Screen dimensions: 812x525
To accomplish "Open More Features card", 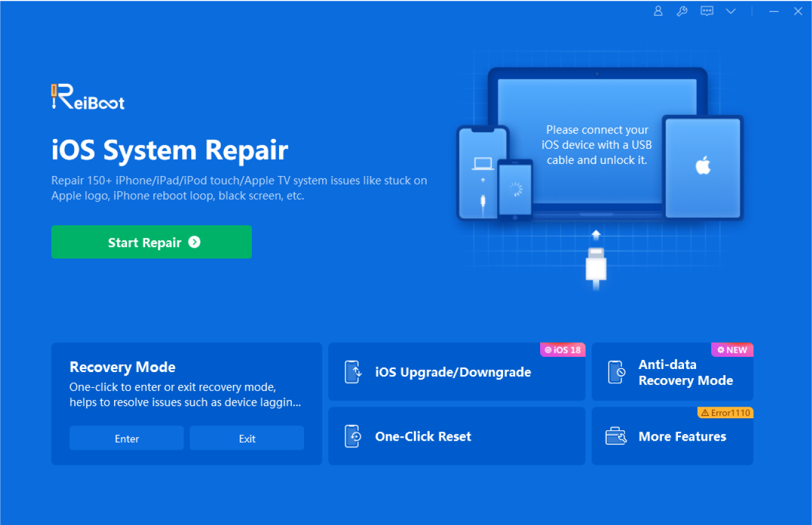I will point(672,436).
